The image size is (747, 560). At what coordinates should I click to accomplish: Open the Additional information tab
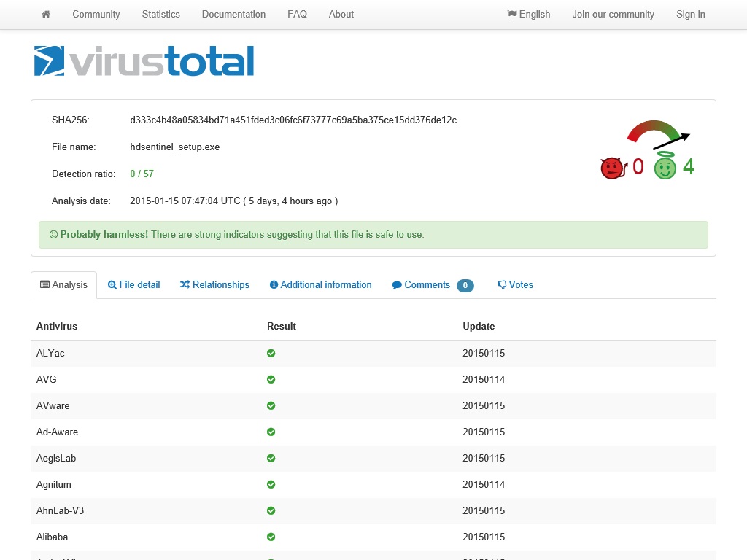(321, 285)
